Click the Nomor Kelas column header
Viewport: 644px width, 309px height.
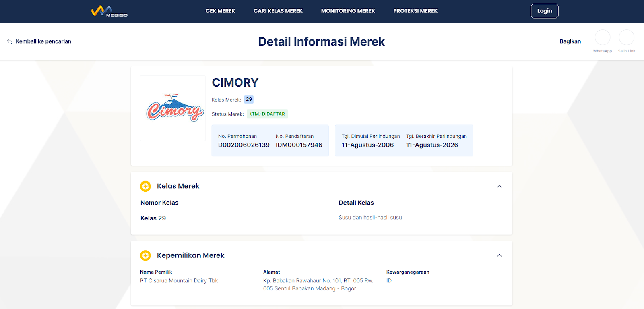tap(159, 203)
